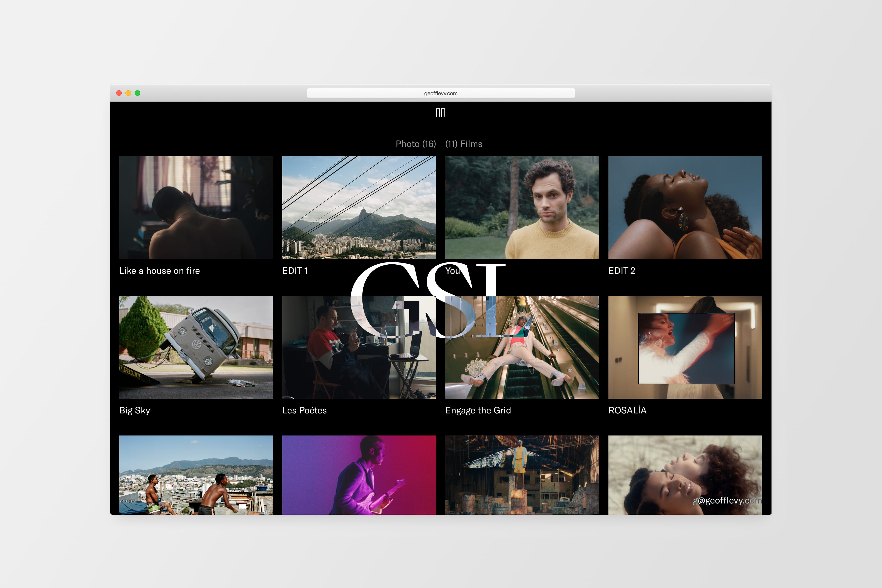Open the You portrait thumbnail

point(522,207)
